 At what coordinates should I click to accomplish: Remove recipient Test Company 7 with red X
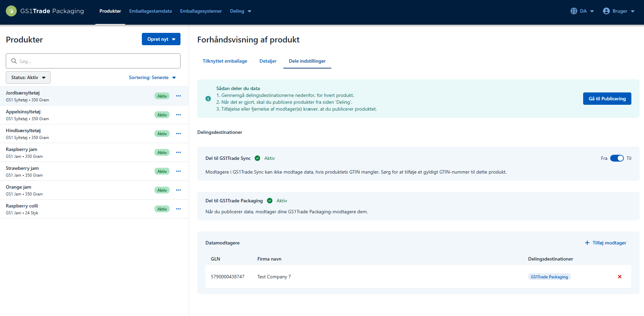point(620,277)
